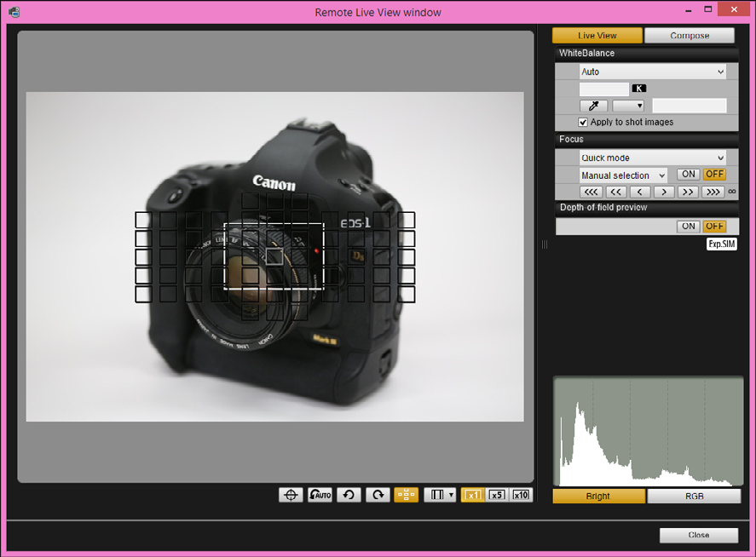Toggle the AF points display icon

(x=406, y=495)
